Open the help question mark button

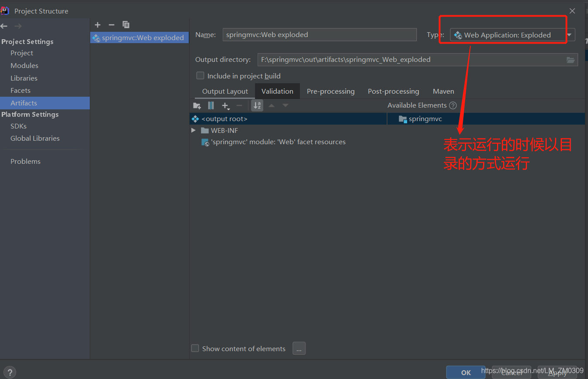9,372
